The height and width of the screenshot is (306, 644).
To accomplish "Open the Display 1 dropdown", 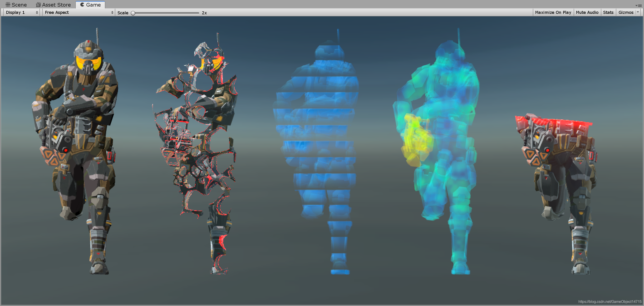I will coord(22,12).
